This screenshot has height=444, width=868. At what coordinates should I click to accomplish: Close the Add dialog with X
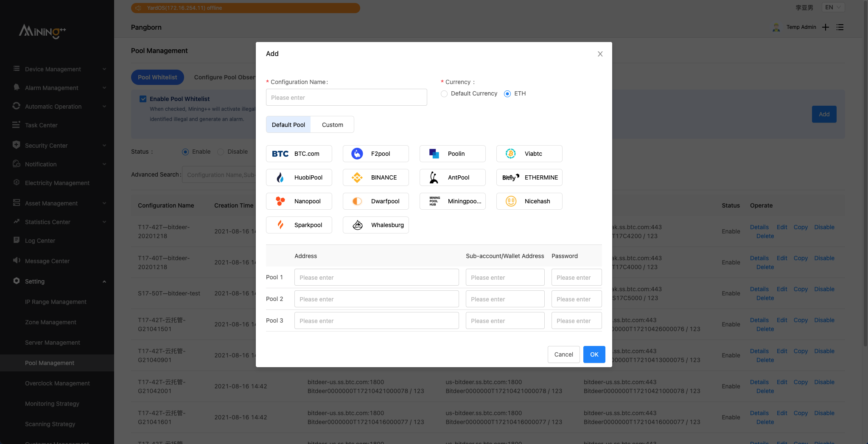coord(600,54)
